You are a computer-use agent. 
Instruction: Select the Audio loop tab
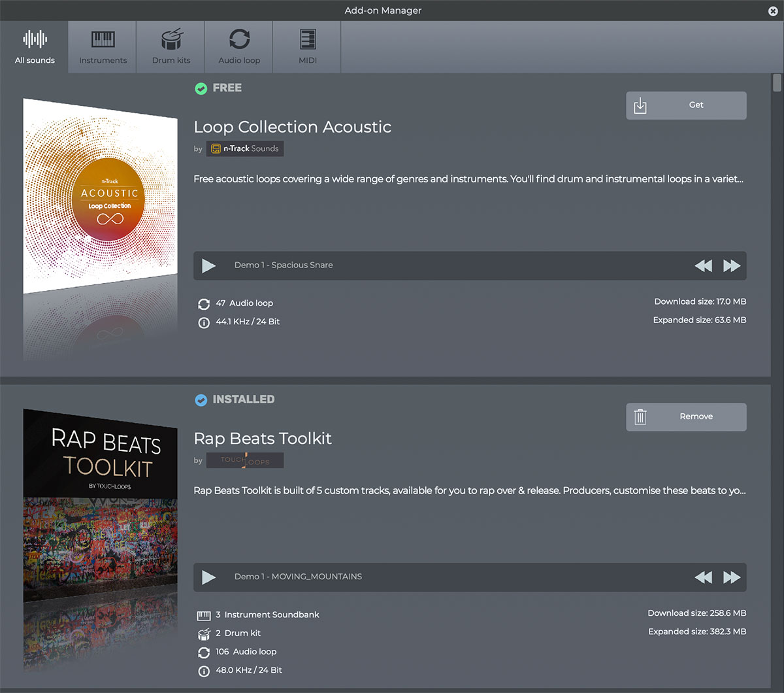coord(239,46)
